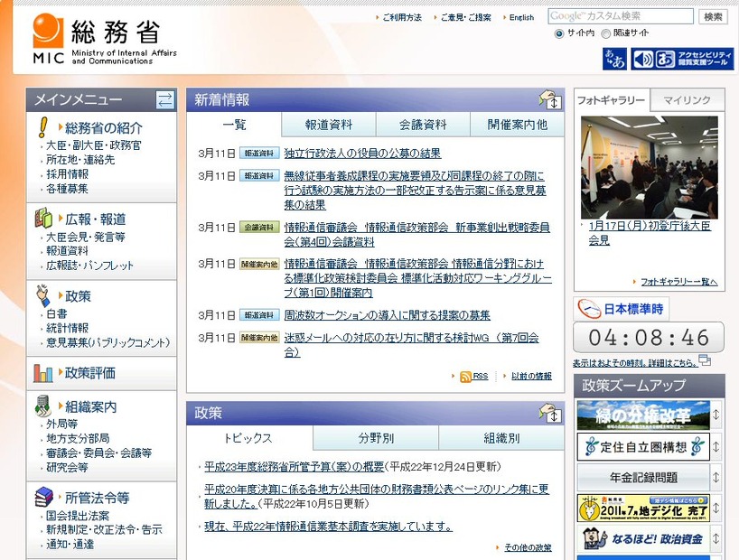Open 地方支分部局 menu item
739x560 pixels.
tap(78, 438)
